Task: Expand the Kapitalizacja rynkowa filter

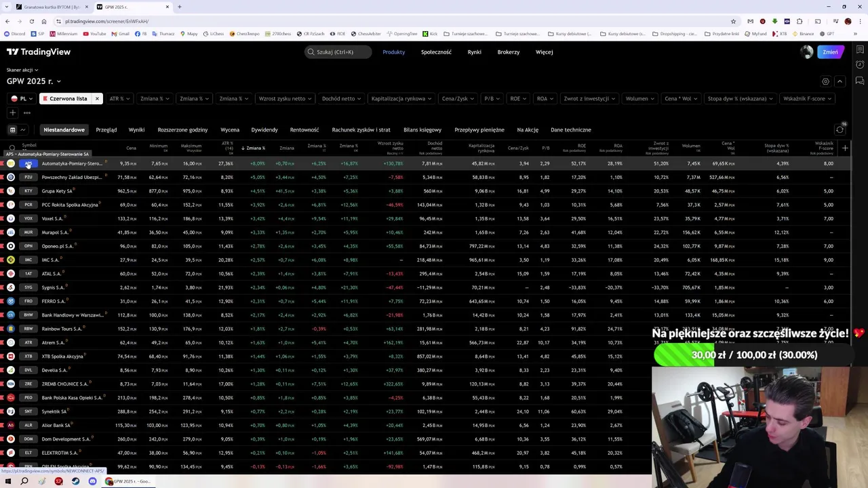Action: coord(401,99)
